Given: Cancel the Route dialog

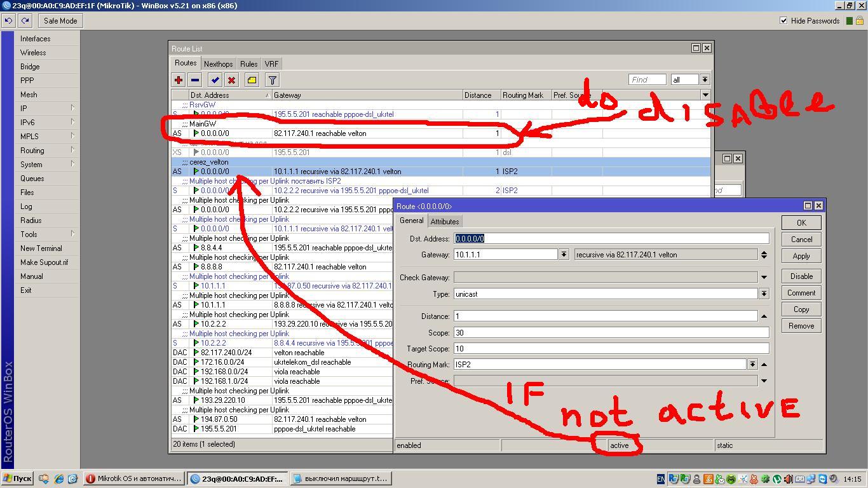Looking at the screenshot, I should tap(801, 240).
